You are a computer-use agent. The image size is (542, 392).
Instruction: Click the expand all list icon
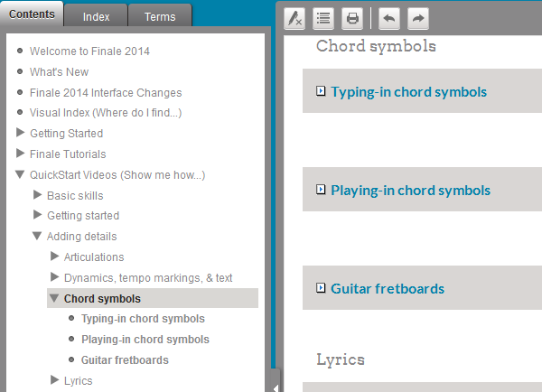(x=323, y=18)
